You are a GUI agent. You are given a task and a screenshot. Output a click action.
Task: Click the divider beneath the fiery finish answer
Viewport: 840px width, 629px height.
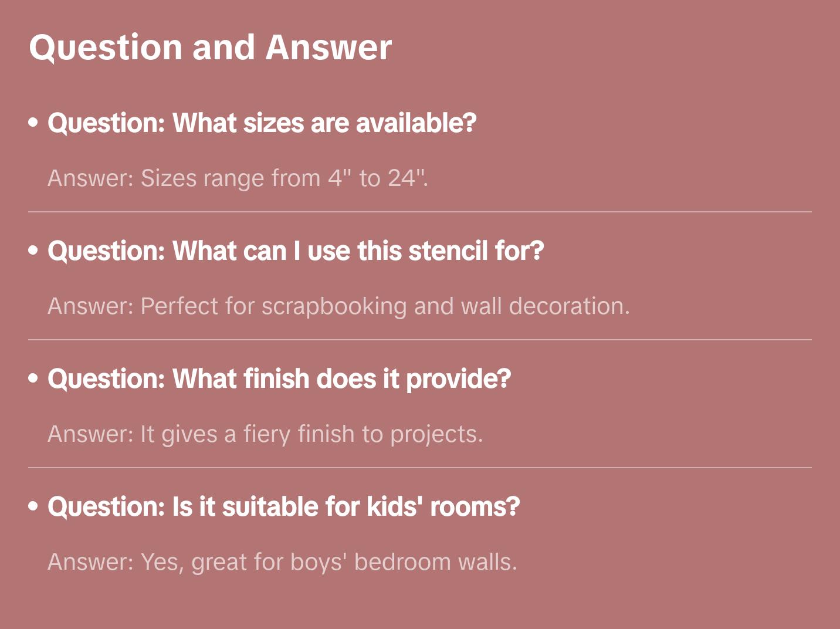(420, 468)
